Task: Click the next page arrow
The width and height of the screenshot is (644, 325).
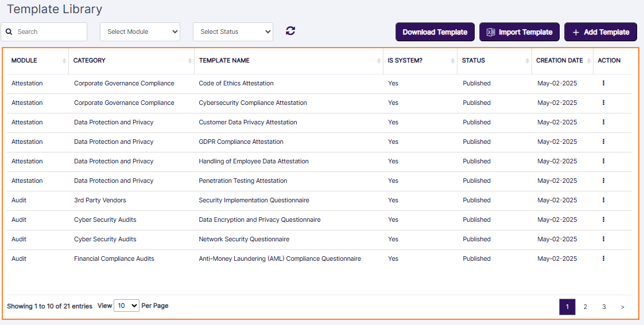Action: [x=623, y=307]
